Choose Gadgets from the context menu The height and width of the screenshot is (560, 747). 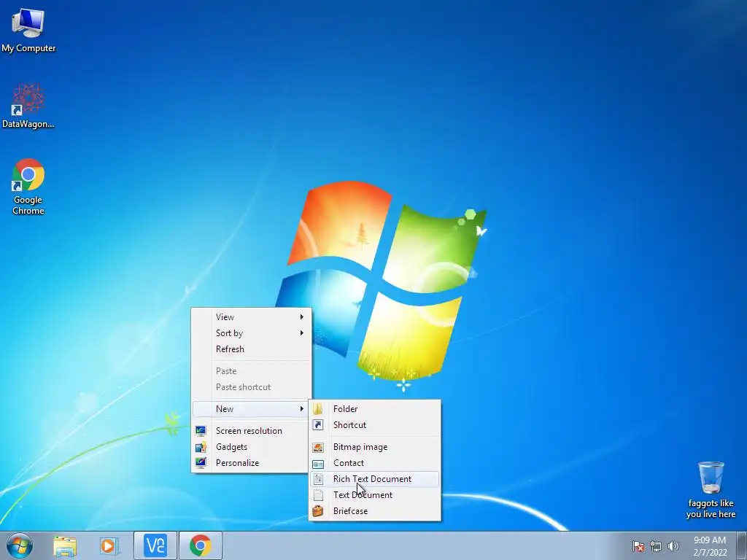point(251,447)
